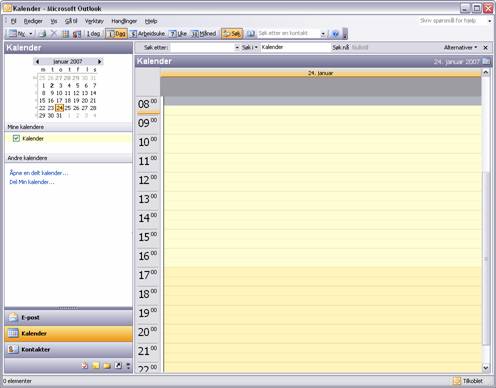This screenshot has height=388, width=496.
Task: Toggle the Søk find bar button
Action: tap(232, 34)
